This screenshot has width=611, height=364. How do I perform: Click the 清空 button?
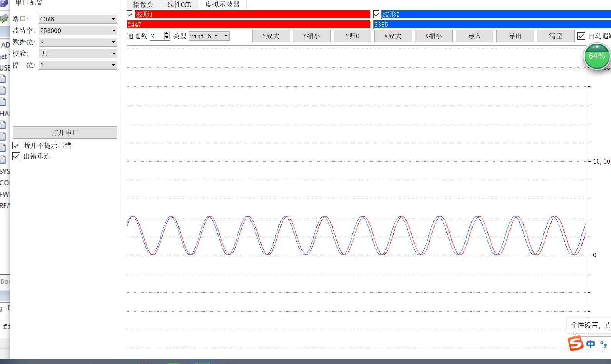point(555,36)
